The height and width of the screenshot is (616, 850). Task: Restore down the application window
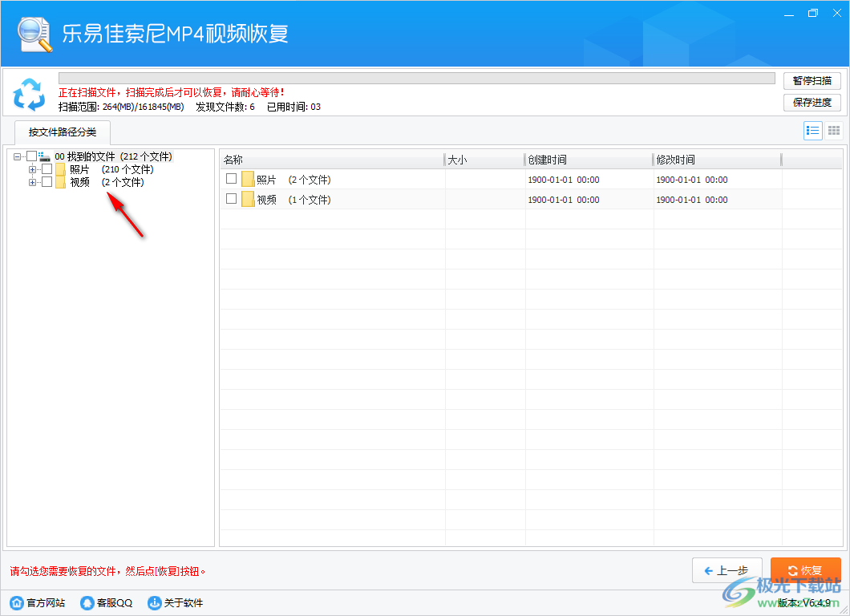[x=813, y=14]
